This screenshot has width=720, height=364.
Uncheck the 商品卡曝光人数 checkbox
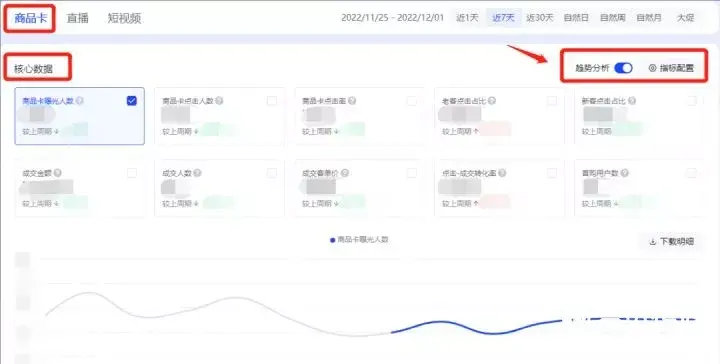coord(132,101)
